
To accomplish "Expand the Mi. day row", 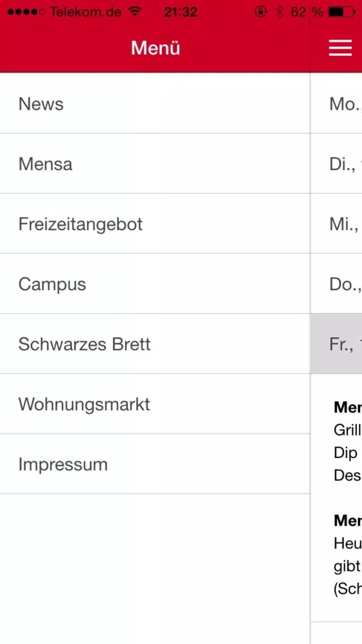I will pyautogui.click(x=337, y=223).
